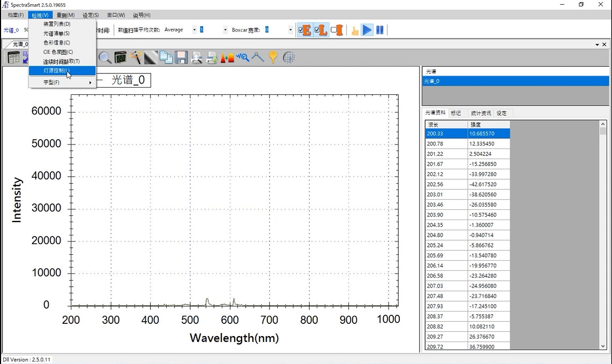Click the 光谱_0 label in the toolbar
The width and height of the screenshot is (612, 364).
(x=11, y=30)
